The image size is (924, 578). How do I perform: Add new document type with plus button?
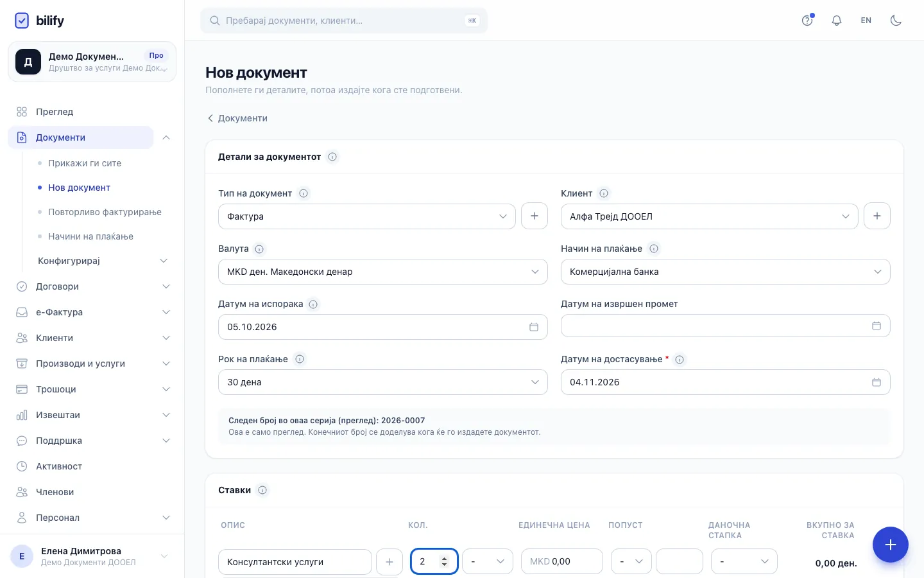click(535, 216)
